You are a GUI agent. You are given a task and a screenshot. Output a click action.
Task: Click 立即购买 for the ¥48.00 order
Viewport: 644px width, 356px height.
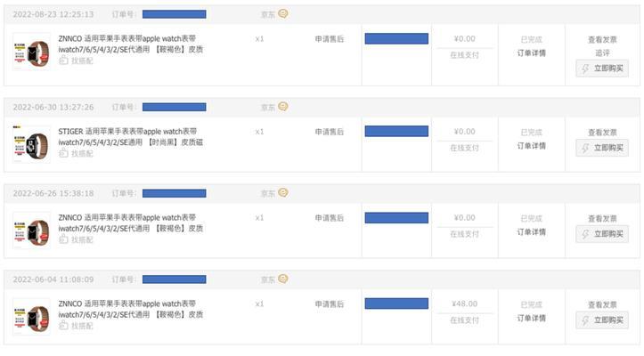pyautogui.click(x=602, y=320)
